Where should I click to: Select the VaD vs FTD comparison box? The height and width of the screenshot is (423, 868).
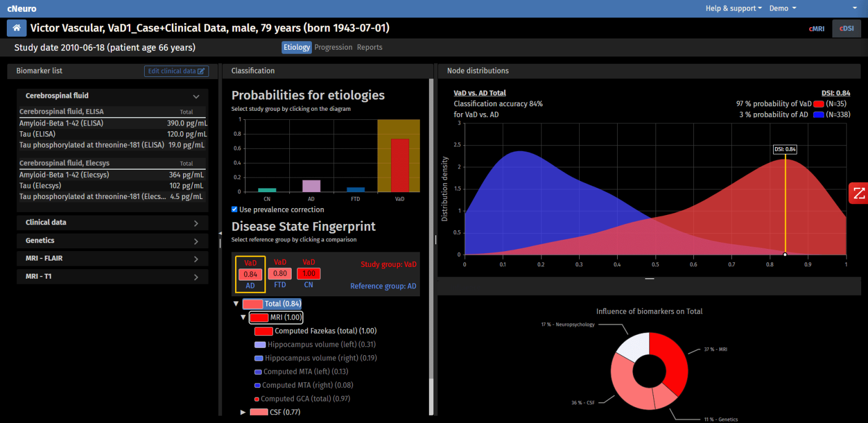[x=280, y=274]
